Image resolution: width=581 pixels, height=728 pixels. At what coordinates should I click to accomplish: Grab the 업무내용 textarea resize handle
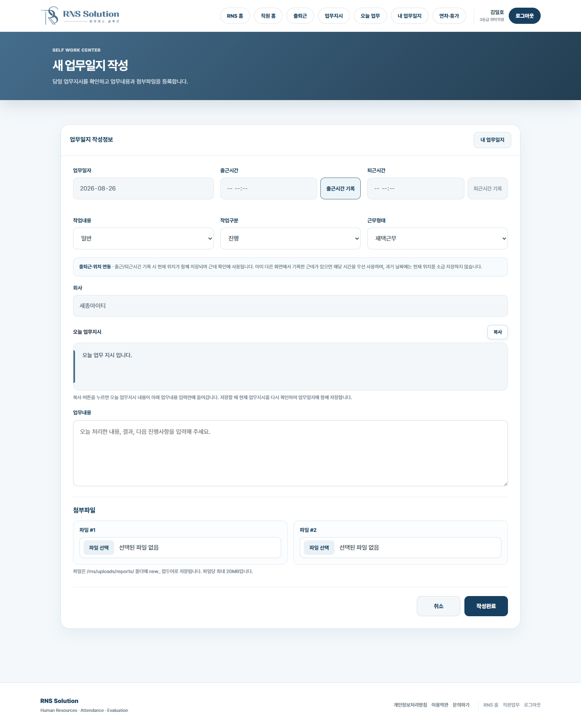click(x=505, y=483)
